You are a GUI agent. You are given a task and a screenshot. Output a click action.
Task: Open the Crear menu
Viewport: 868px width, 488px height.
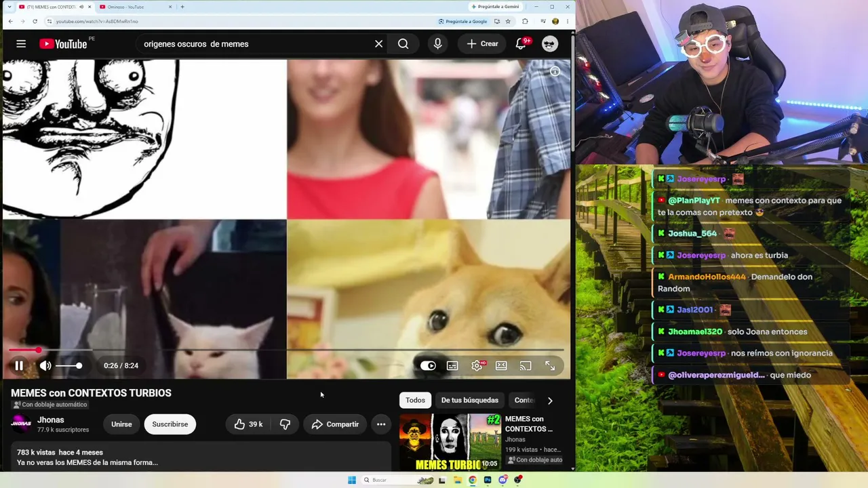coord(482,44)
